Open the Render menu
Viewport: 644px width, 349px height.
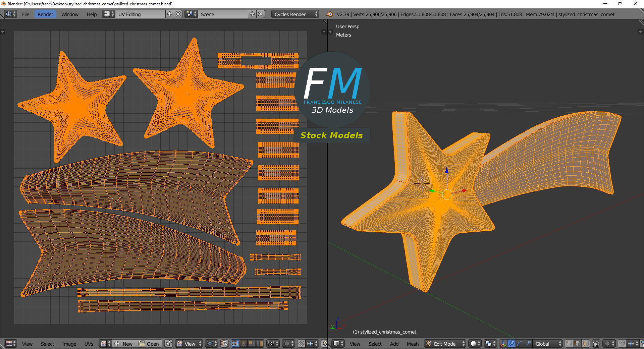45,14
